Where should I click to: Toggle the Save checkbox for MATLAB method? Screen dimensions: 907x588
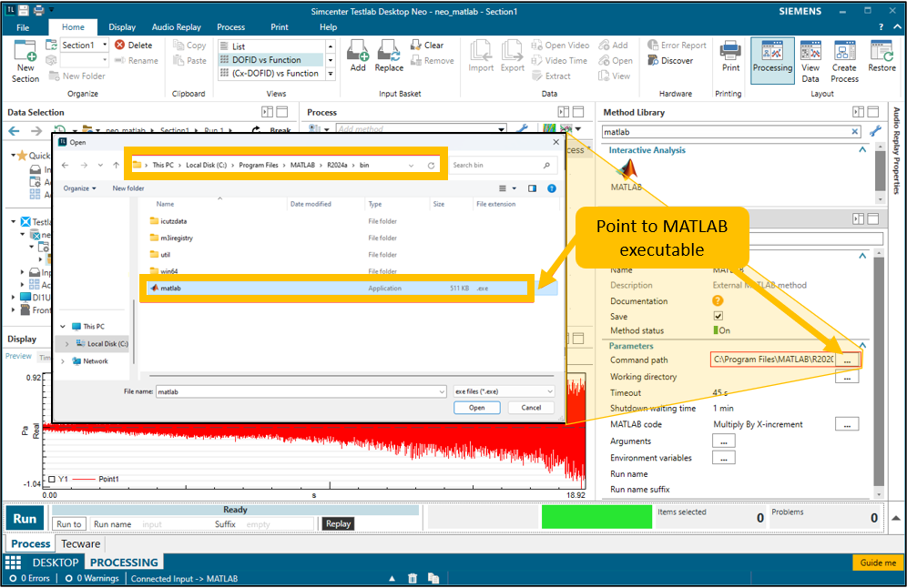pos(718,316)
